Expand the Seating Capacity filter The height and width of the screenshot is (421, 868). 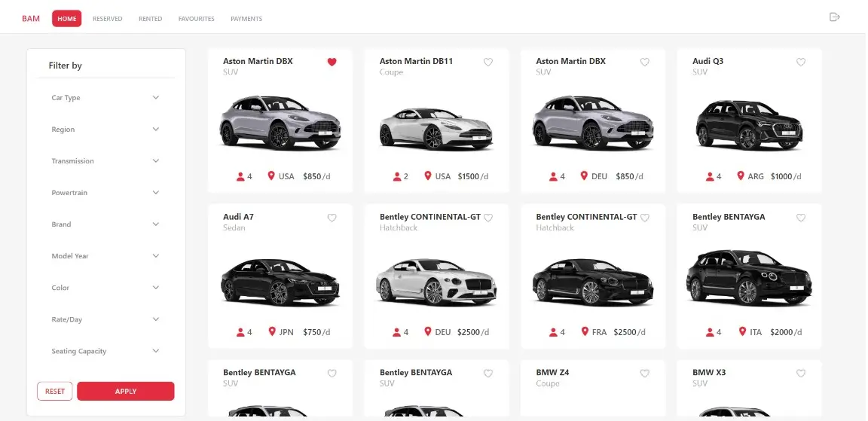105,351
